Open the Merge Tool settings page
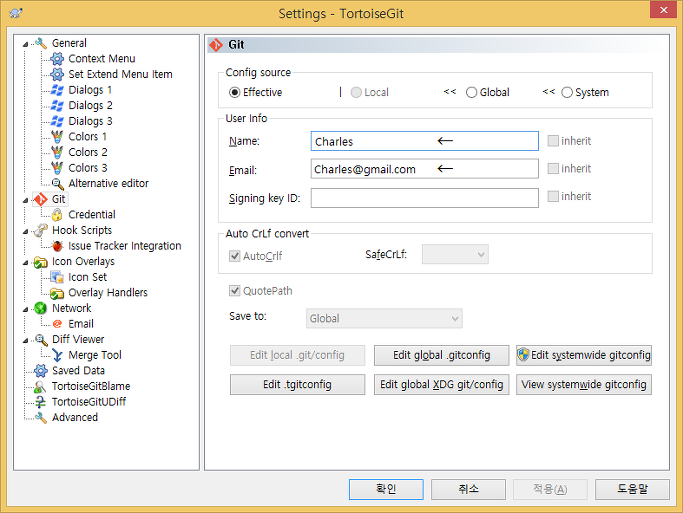 point(95,355)
